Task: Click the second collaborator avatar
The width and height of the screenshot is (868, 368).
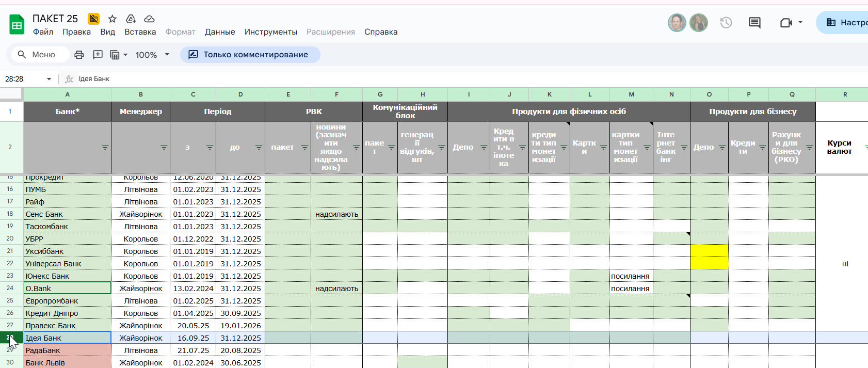Action: (699, 23)
